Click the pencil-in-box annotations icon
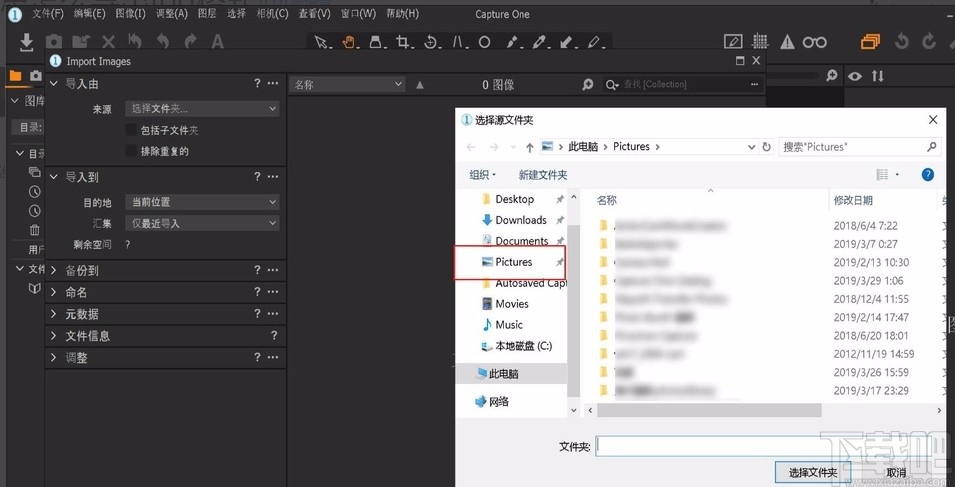Screen dimensions: 955x487 [733, 41]
